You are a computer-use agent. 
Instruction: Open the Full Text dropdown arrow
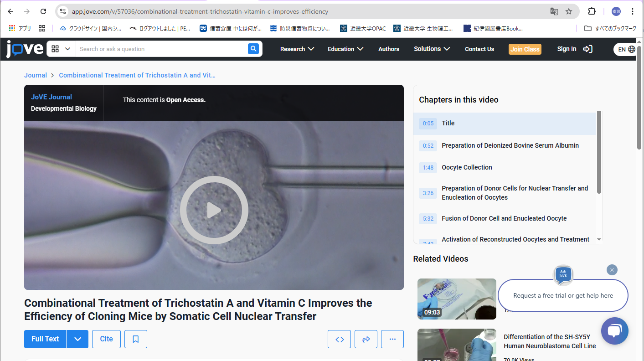click(x=77, y=339)
